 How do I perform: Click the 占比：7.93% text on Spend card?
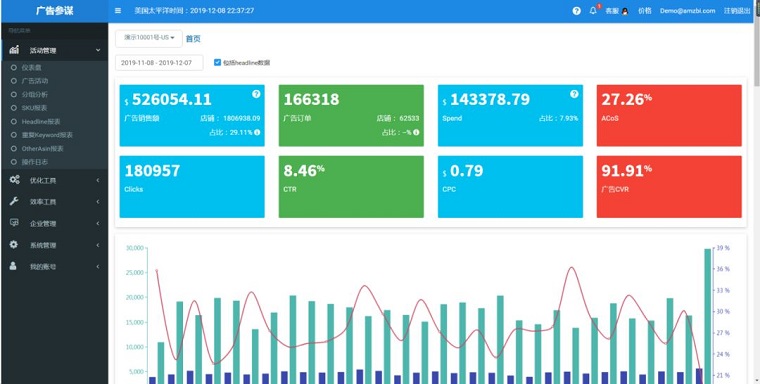point(558,118)
